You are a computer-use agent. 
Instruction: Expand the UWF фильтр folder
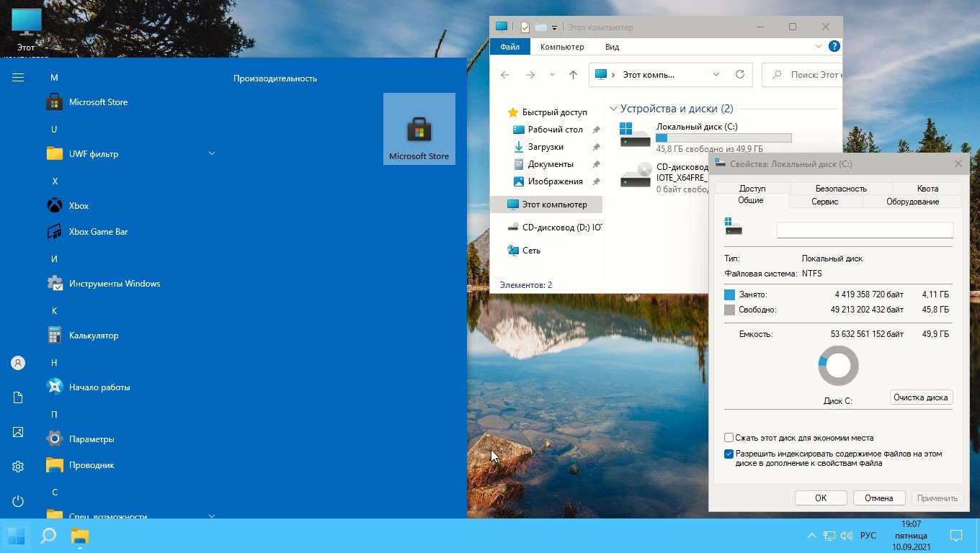click(x=212, y=154)
